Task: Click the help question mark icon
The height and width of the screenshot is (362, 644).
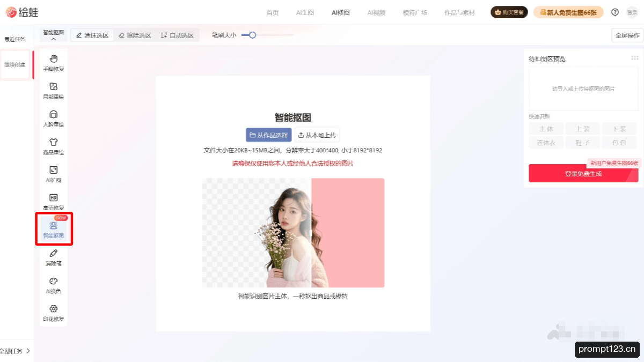Action: click(x=615, y=12)
